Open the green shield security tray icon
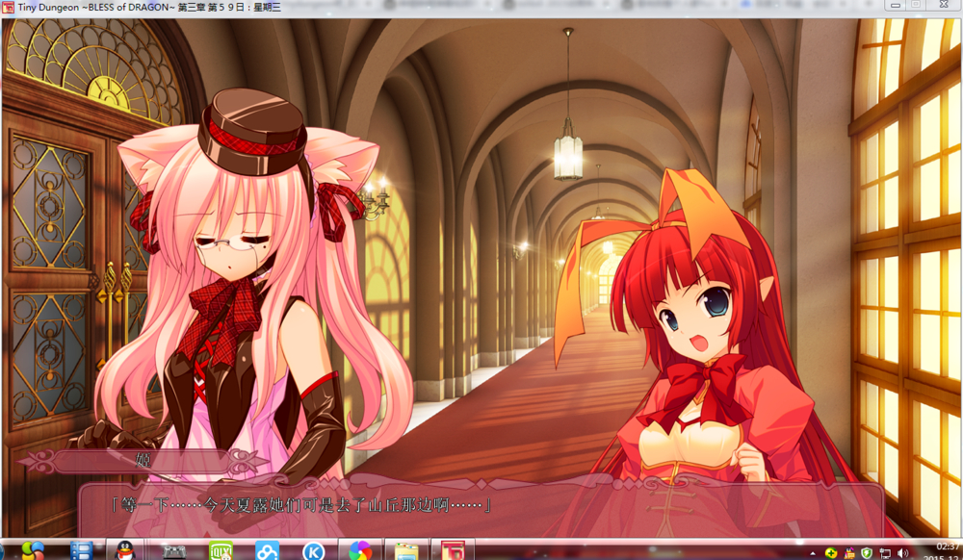Image resolution: width=963 pixels, height=560 pixels. 867,553
